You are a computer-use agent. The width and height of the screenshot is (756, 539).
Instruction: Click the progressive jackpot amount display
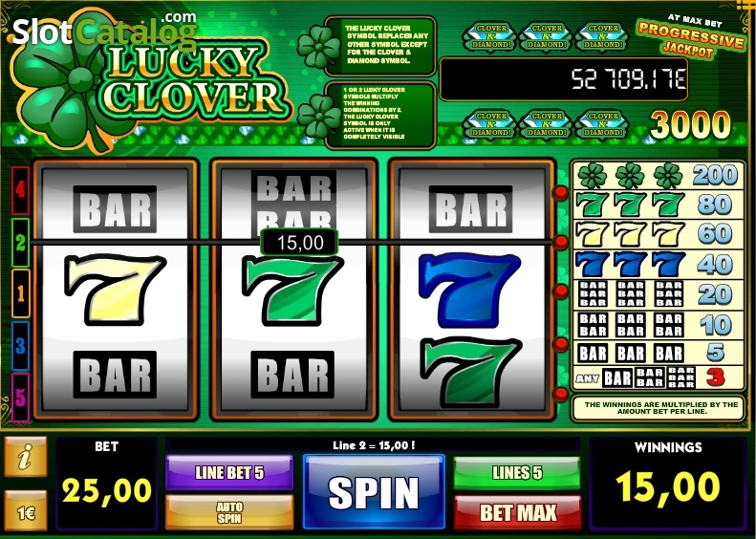point(564,79)
